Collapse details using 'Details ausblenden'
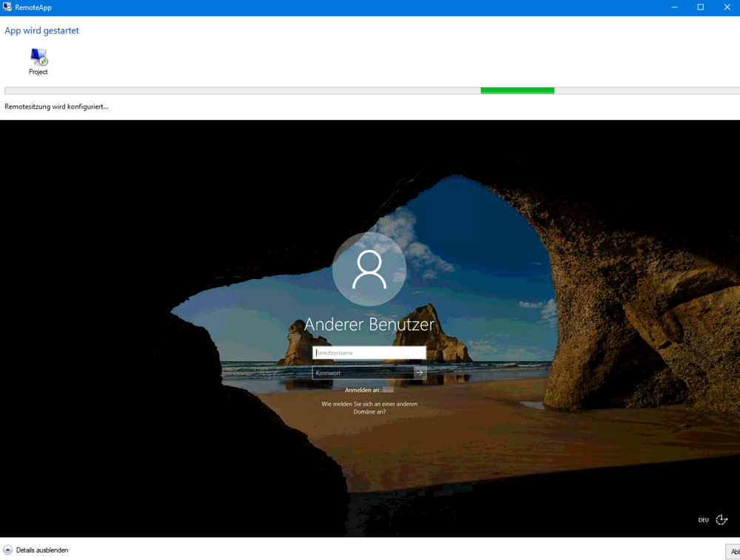Screen dimensions: 740x560 pos(42,550)
